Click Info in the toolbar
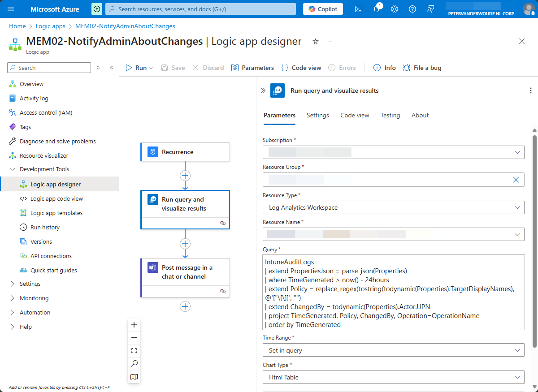This screenshot has height=392, width=538. point(385,68)
